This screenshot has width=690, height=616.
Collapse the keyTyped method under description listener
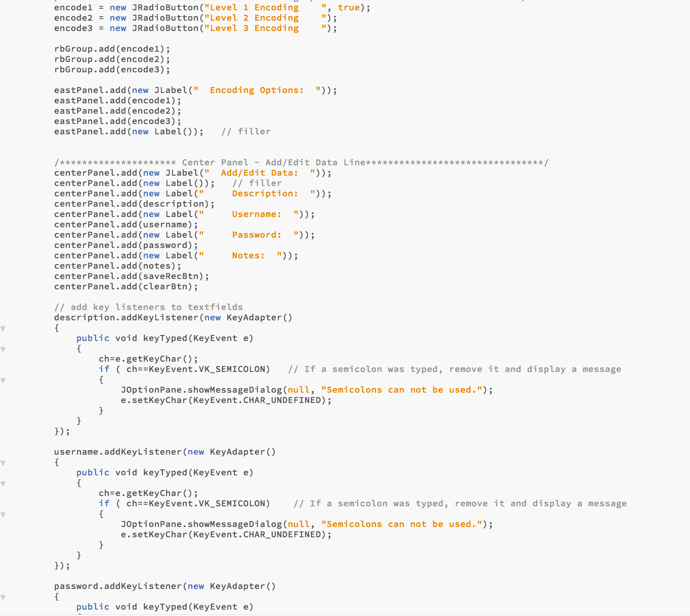(3, 349)
